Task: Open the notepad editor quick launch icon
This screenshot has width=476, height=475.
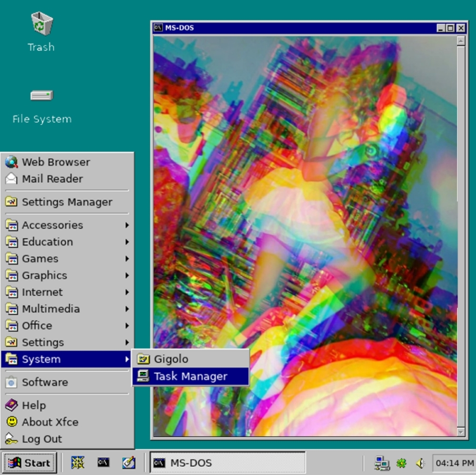Action: [129, 463]
